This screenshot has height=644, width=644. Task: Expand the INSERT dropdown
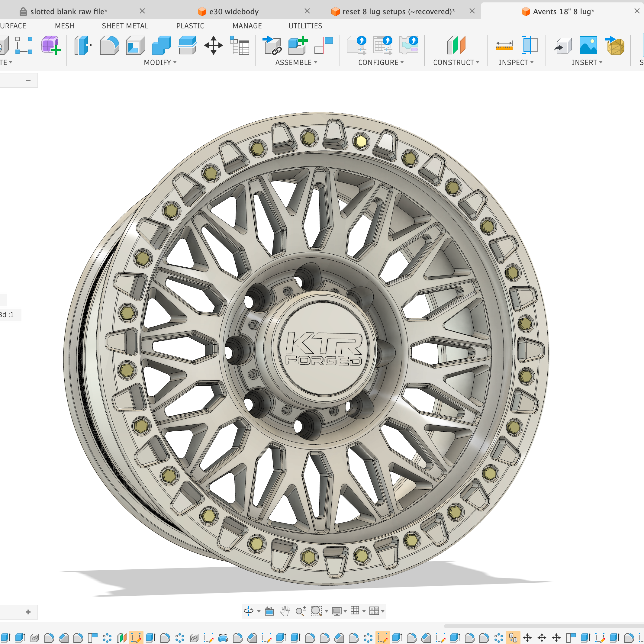coord(587,62)
